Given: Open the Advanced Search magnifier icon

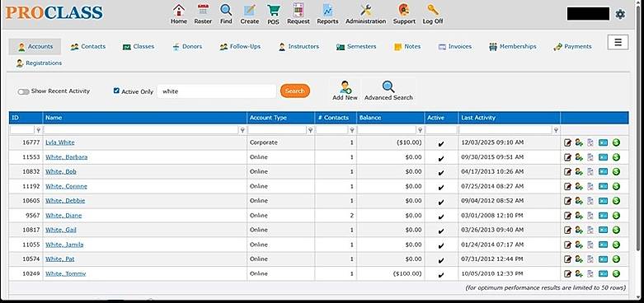Looking at the screenshot, I should pyautogui.click(x=388, y=87).
